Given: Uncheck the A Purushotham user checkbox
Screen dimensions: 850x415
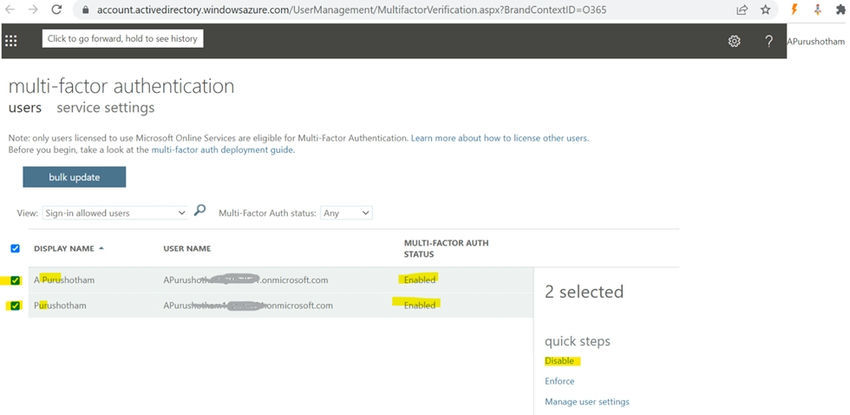Looking at the screenshot, I should tap(15, 281).
